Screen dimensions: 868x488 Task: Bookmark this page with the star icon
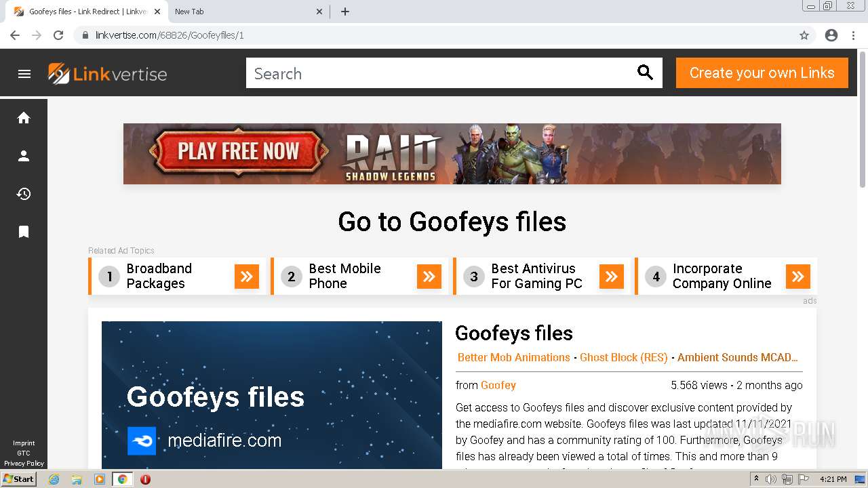(x=804, y=35)
